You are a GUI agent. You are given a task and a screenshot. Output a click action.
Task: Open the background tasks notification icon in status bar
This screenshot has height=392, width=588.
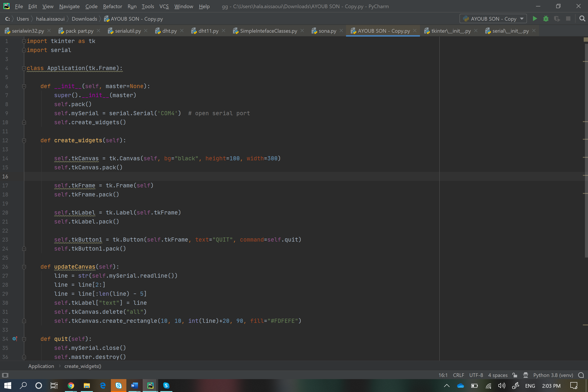(581, 375)
